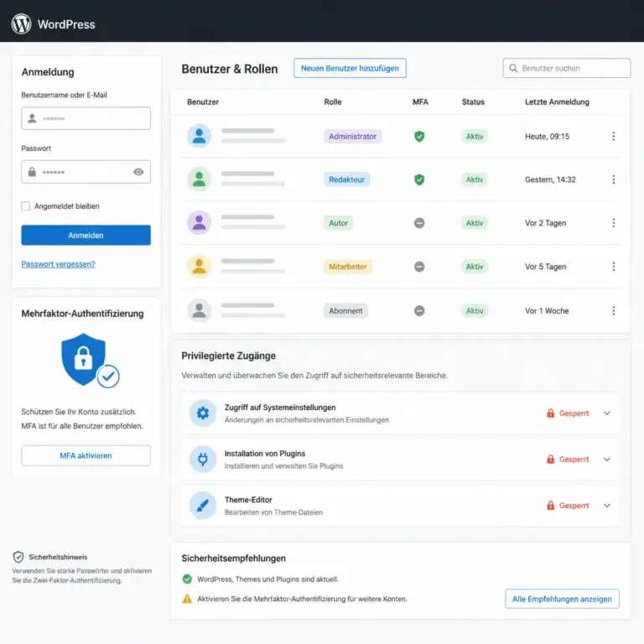Open the Redakteur row three-dot menu

click(614, 179)
